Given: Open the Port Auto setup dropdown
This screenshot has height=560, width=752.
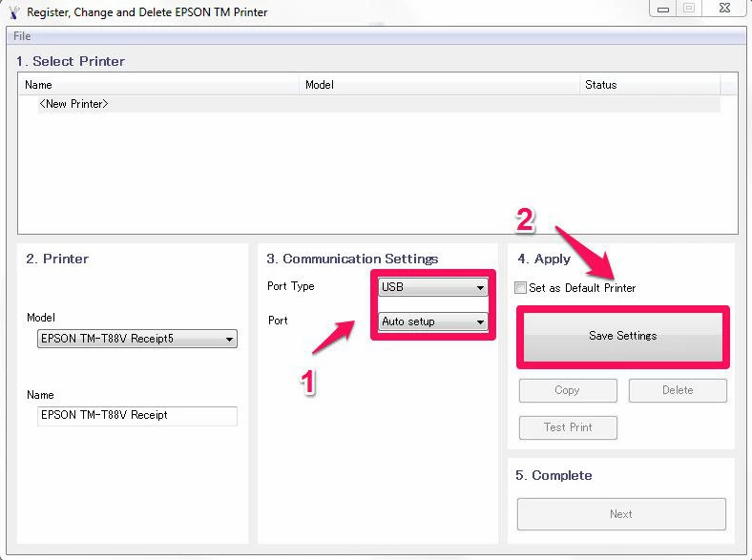Looking at the screenshot, I should (x=433, y=321).
